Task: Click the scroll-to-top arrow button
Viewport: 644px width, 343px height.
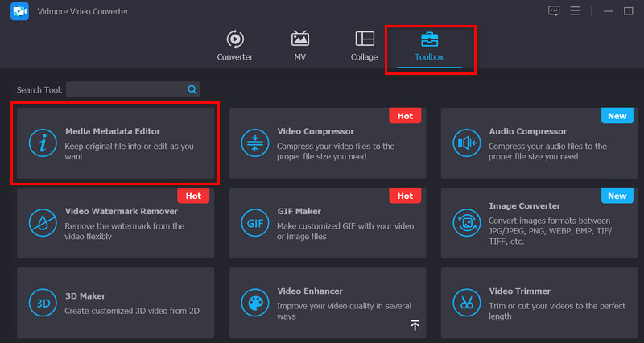Action: (x=415, y=325)
